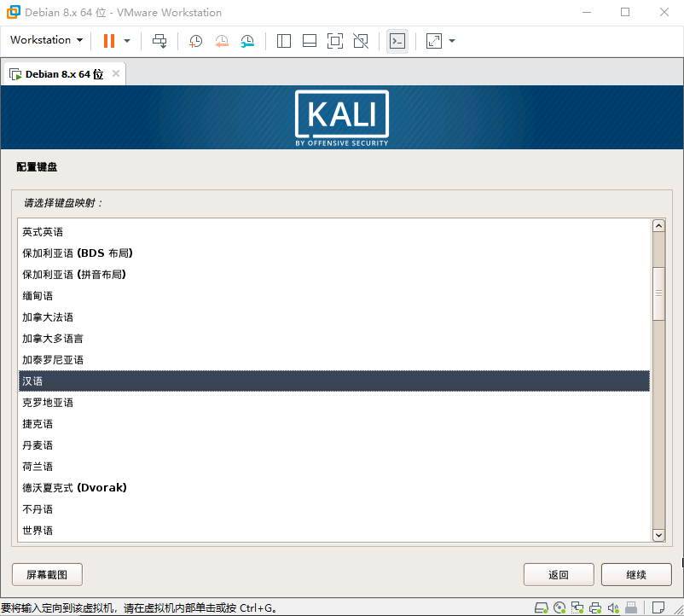The width and height of the screenshot is (684, 616).
Task: Pick 克罗地亚语 from the list
Action: pyautogui.click(x=334, y=402)
